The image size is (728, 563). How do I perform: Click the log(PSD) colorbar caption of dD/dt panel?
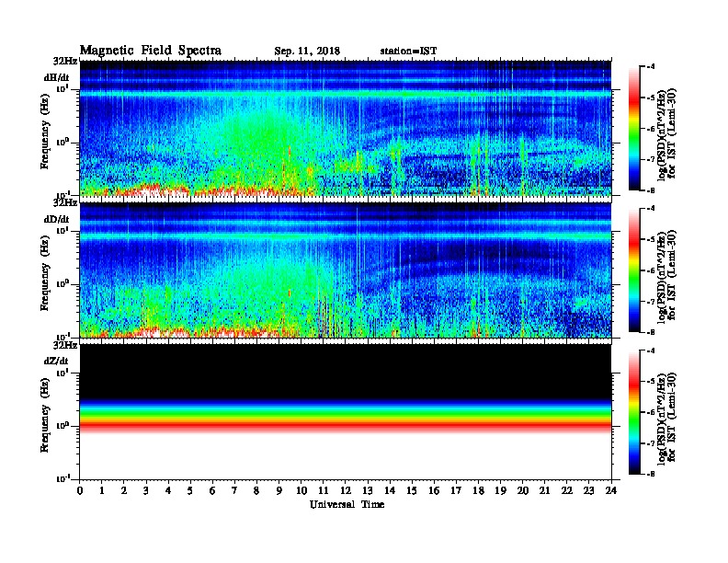666,276
